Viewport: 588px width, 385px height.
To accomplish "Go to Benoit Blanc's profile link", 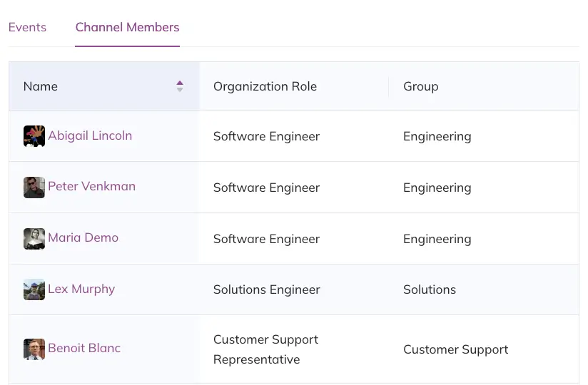I will click(x=84, y=348).
